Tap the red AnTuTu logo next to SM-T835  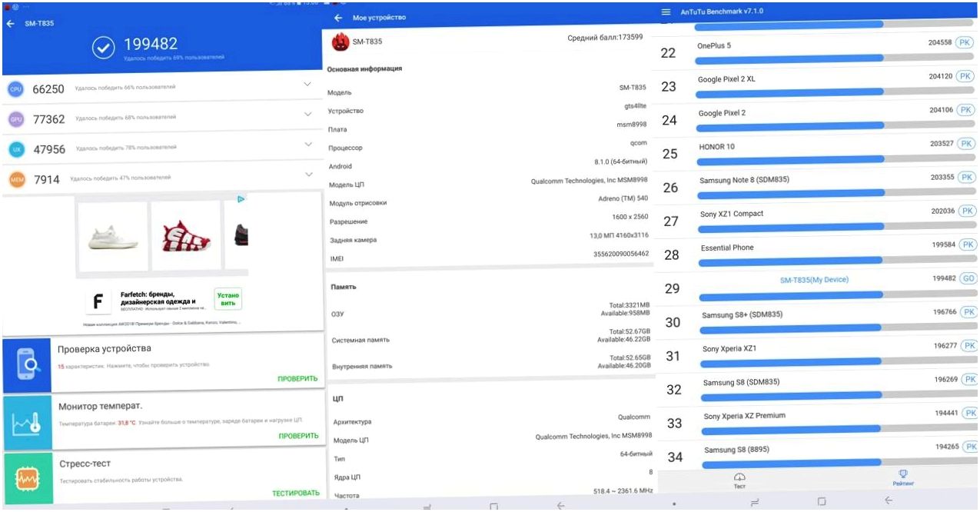coord(340,42)
